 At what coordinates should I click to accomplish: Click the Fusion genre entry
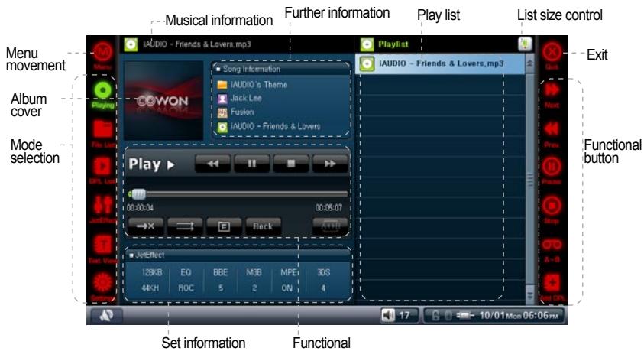(x=242, y=112)
